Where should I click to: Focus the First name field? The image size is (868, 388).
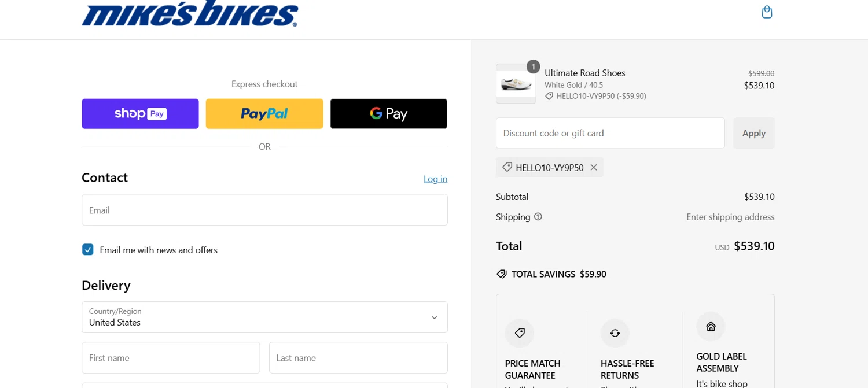pyautogui.click(x=171, y=358)
